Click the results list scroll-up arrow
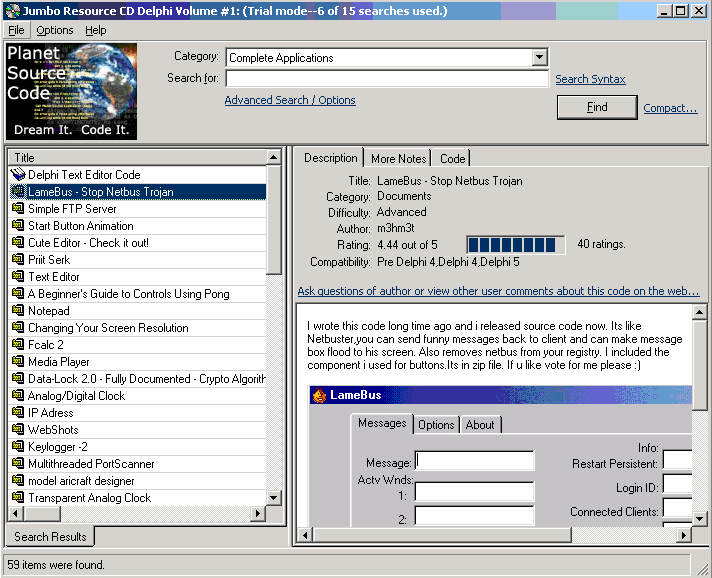The width and height of the screenshot is (712, 578). [x=273, y=158]
